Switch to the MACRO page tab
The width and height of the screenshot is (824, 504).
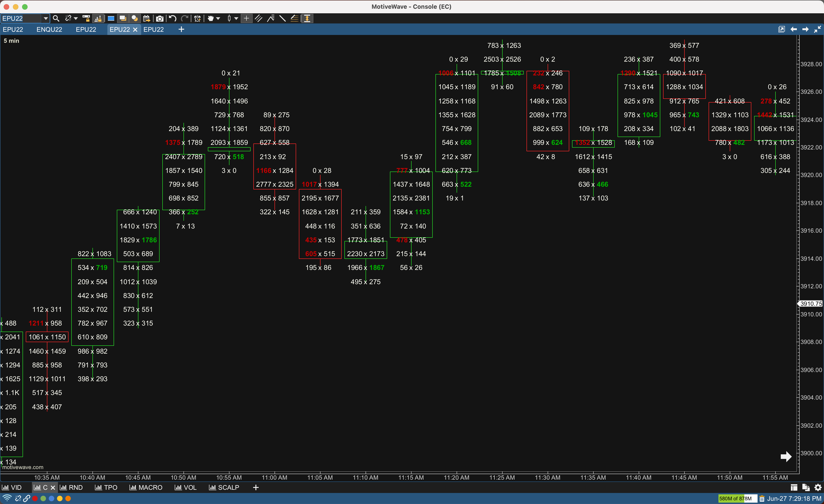pyautogui.click(x=146, y=488)
